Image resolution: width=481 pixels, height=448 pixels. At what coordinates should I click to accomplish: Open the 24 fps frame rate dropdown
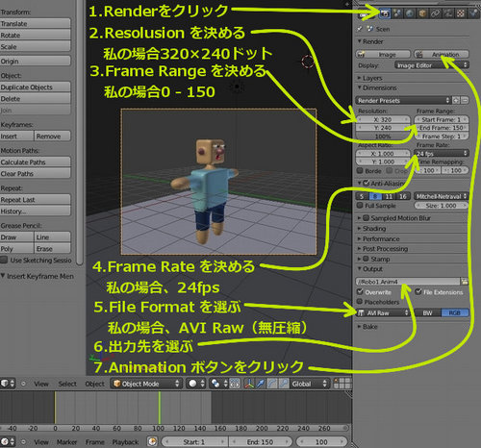pos(442,154)
